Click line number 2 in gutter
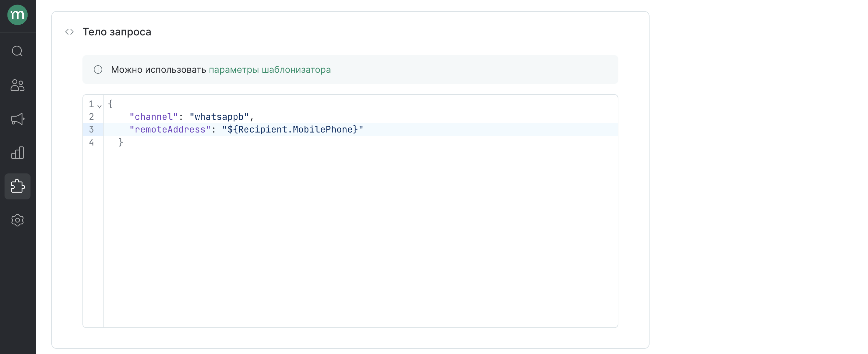 91,117
